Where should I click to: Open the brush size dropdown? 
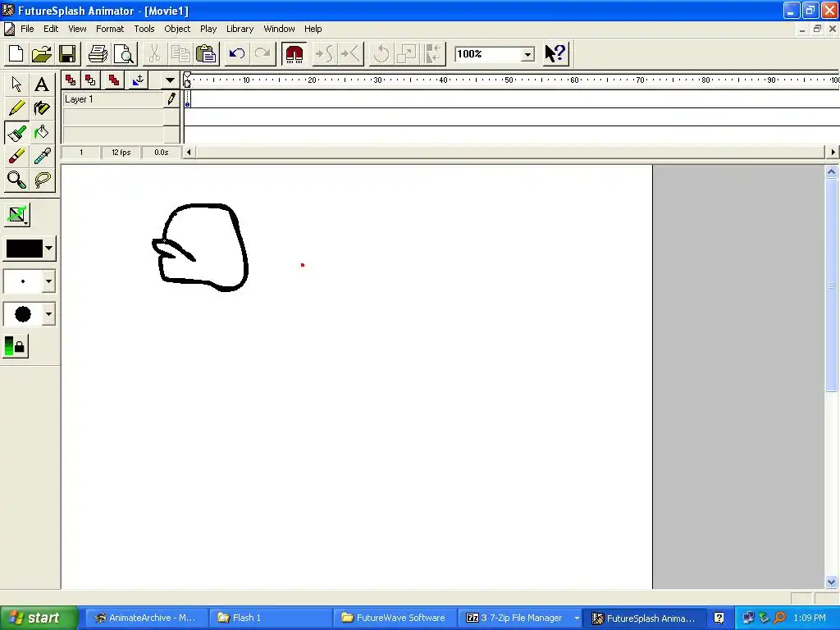click(48, 281)
